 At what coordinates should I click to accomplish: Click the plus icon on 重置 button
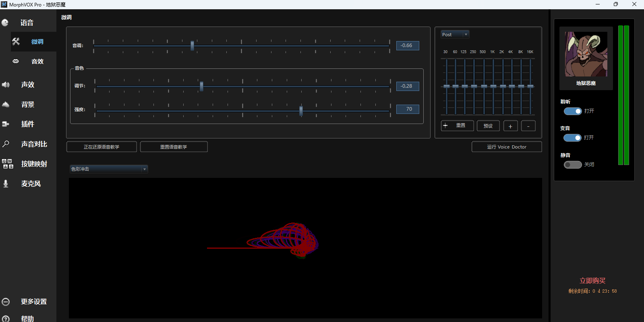(445, 126)
